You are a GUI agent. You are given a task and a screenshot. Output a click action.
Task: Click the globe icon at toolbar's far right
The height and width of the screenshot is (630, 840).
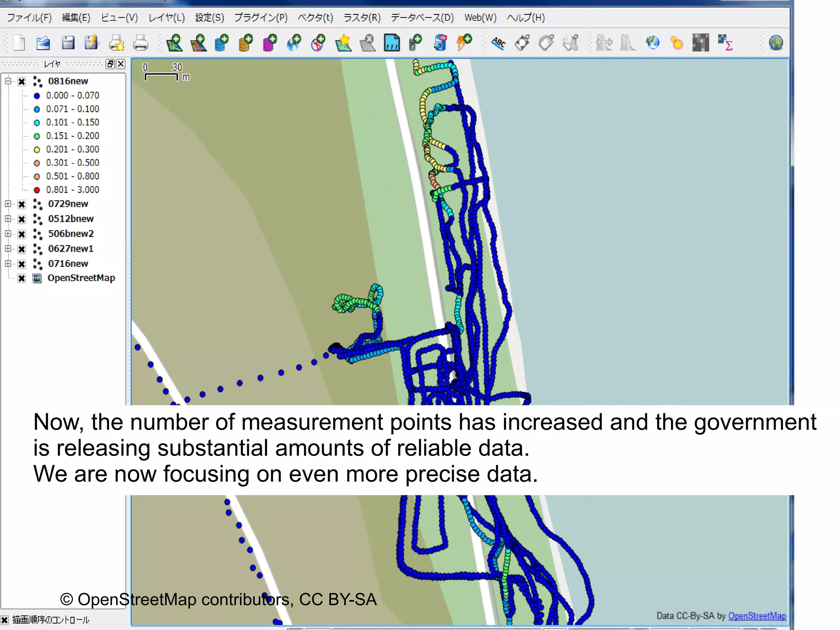776,43
